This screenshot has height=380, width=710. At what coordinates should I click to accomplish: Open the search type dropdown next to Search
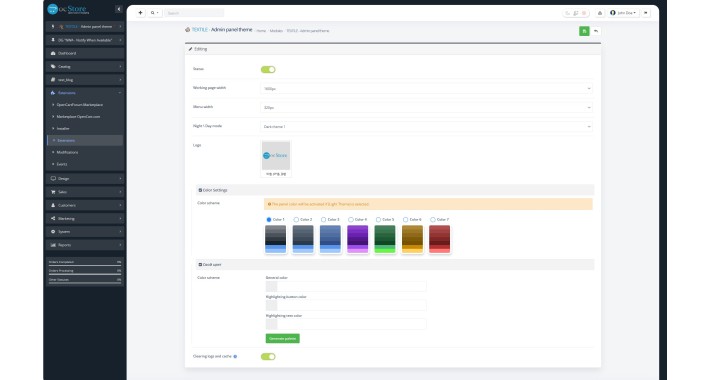point(154,13)
